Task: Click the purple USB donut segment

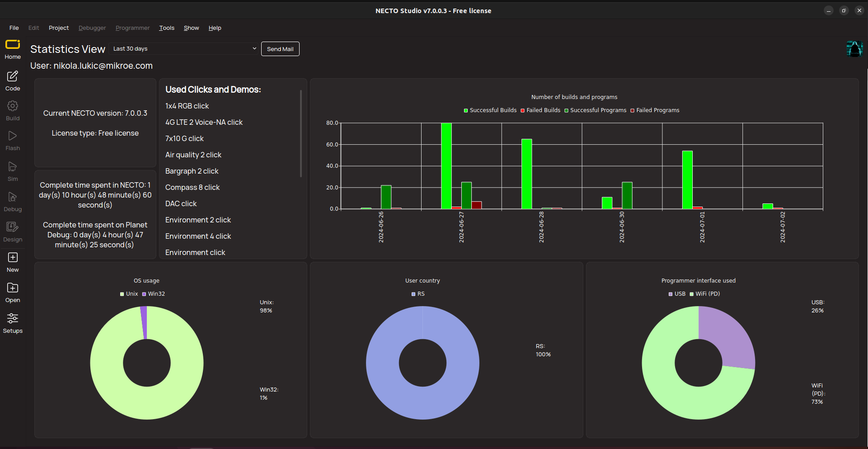Action: click(727, 337)
